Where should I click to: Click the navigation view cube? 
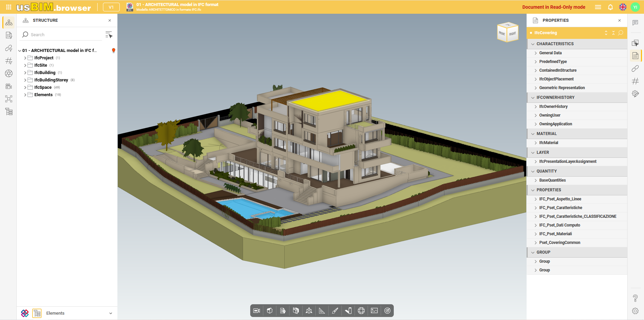507,32
